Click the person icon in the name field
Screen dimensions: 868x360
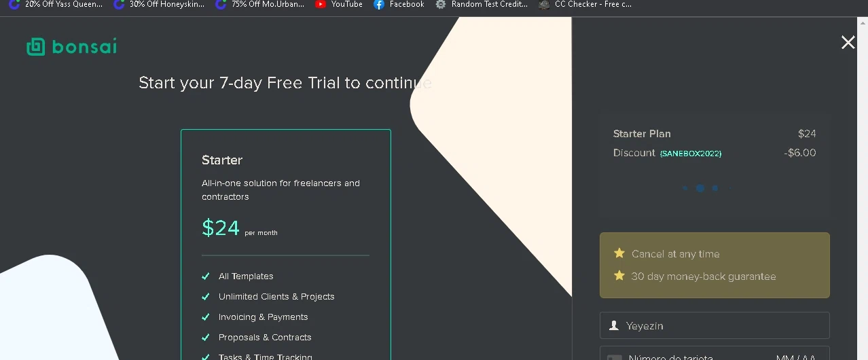(x=614, y=325)
